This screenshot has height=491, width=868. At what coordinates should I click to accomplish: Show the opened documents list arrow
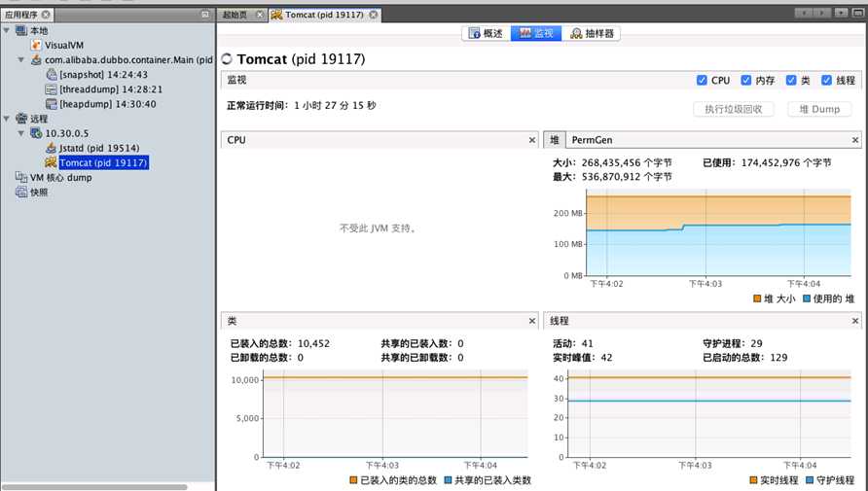(x=842, y=13)
